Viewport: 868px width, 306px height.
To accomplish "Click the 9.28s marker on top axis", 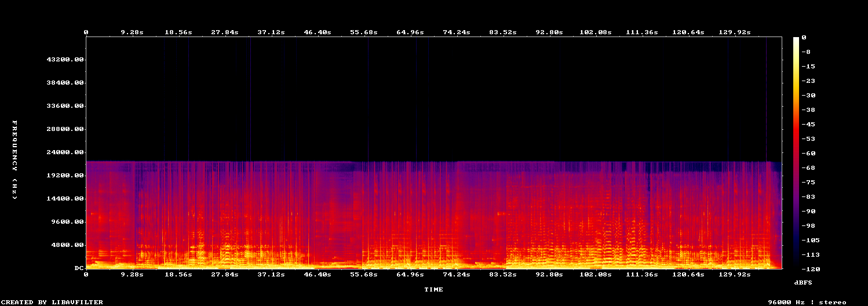I will [132, 32].
